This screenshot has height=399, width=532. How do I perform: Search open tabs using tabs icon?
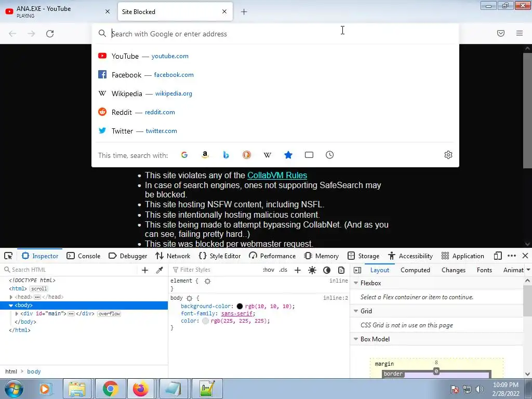click(x=309, y=155)
